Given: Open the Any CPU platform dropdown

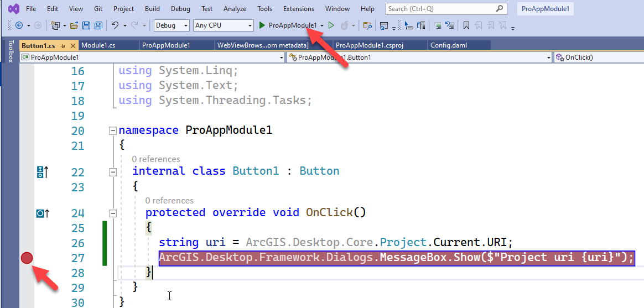Looking at the screenshot, I should point(224,25).
